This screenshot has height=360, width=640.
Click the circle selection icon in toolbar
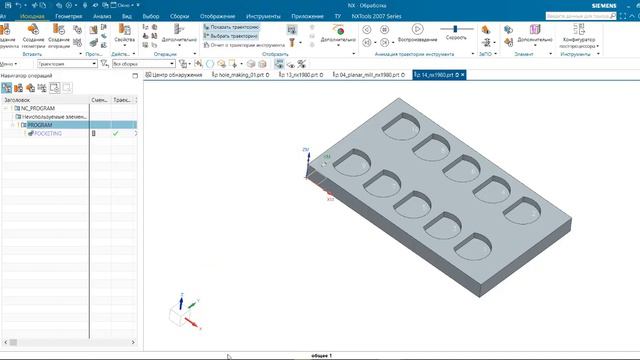[210, 64]
